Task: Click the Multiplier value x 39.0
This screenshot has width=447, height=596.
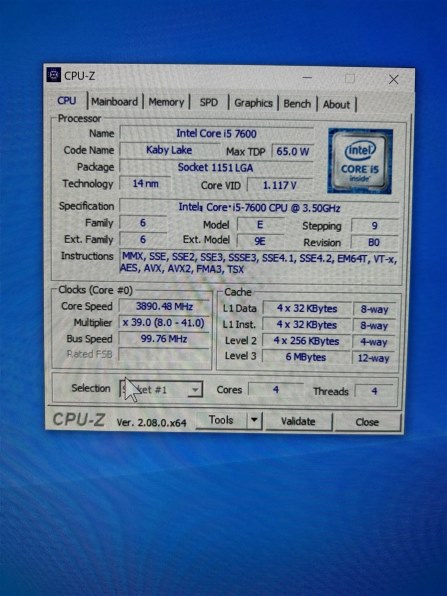Action: (164, 323)
